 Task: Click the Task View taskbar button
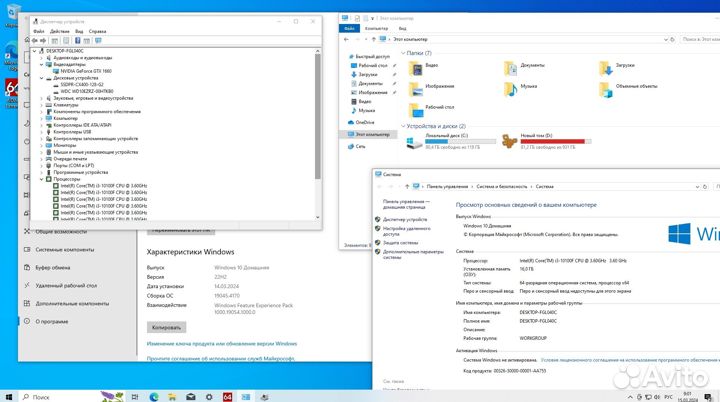[135, 396]
